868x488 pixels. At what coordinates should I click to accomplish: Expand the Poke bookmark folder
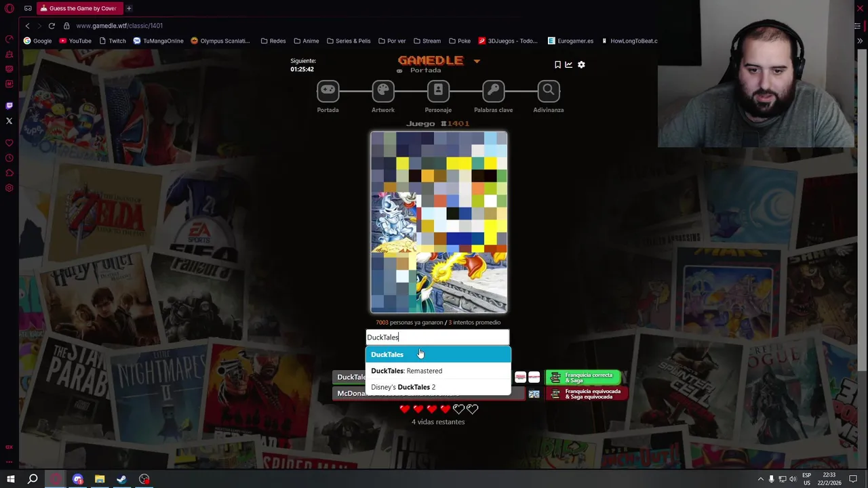(459, 41)
